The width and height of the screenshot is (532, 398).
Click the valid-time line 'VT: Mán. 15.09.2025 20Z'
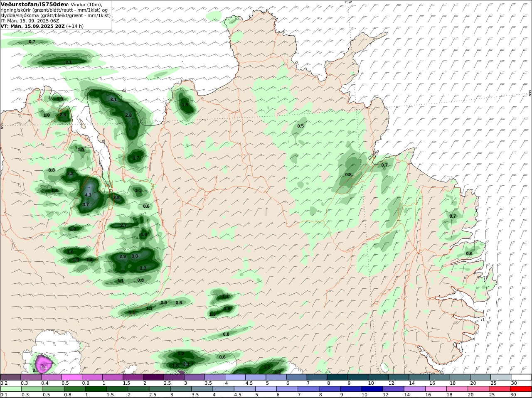click(33, 26)
